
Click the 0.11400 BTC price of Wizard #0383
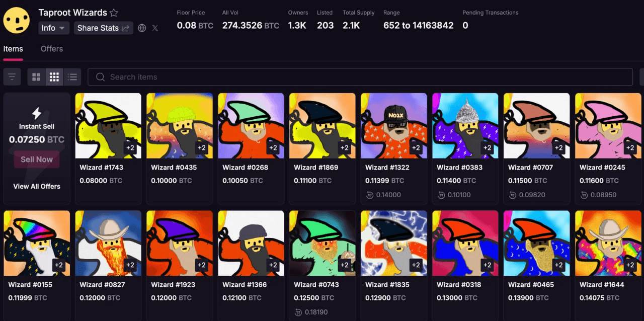[456, 181]
